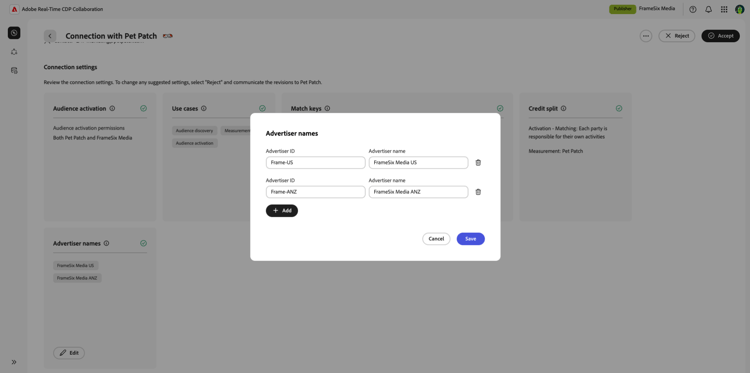Click the FrameSix Media organization name

(x=657, y=9)
